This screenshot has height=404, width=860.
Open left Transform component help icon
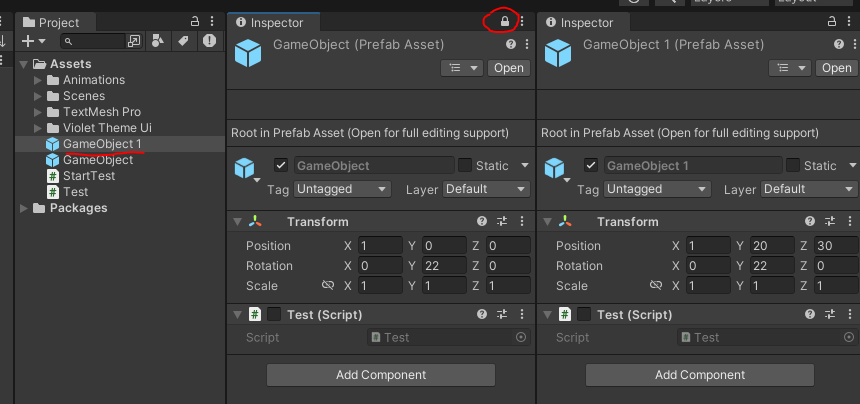[482, 222]
